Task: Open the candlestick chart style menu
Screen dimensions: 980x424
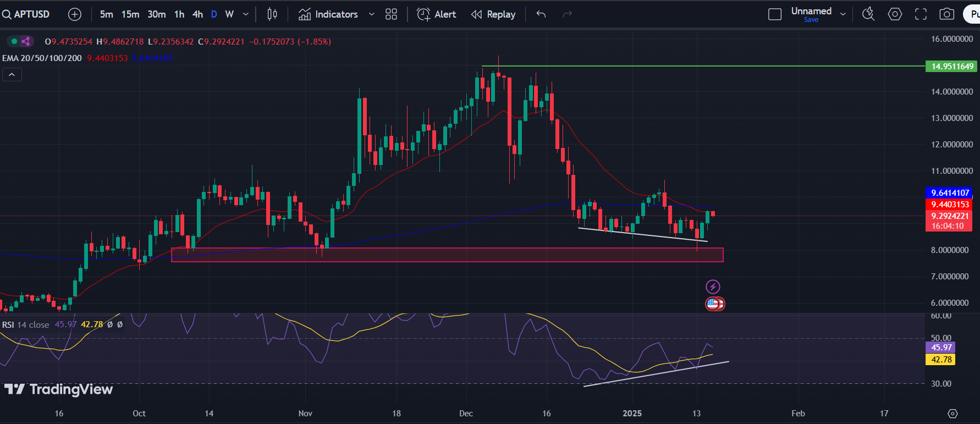Action: point(272,14)
